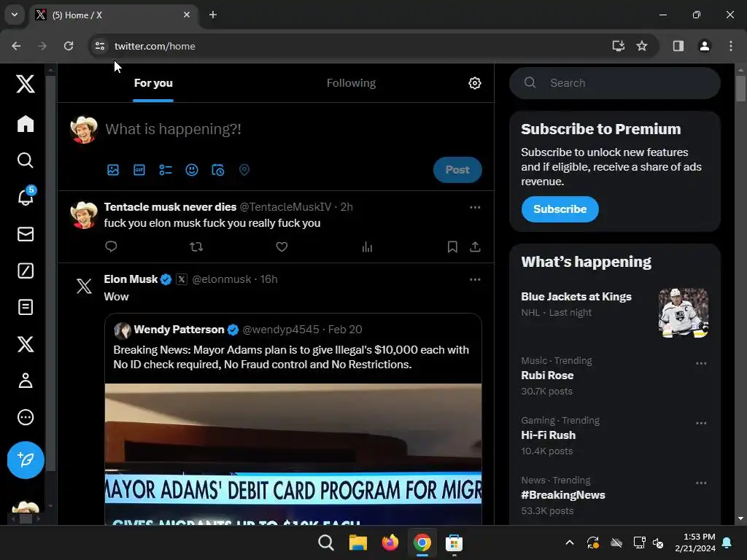
Task: Open Microsoft Store from taskbar
Action: point(454,542)
